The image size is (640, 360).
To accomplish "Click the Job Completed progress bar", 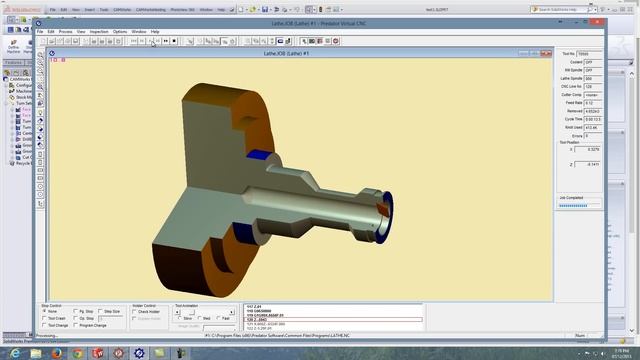I will coord(580,205).
